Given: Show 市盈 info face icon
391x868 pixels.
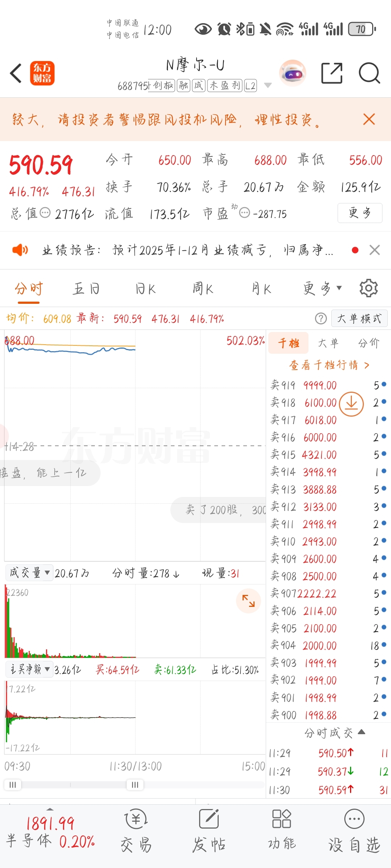Looking at the screenshot, I should click(x=245, y=213).
